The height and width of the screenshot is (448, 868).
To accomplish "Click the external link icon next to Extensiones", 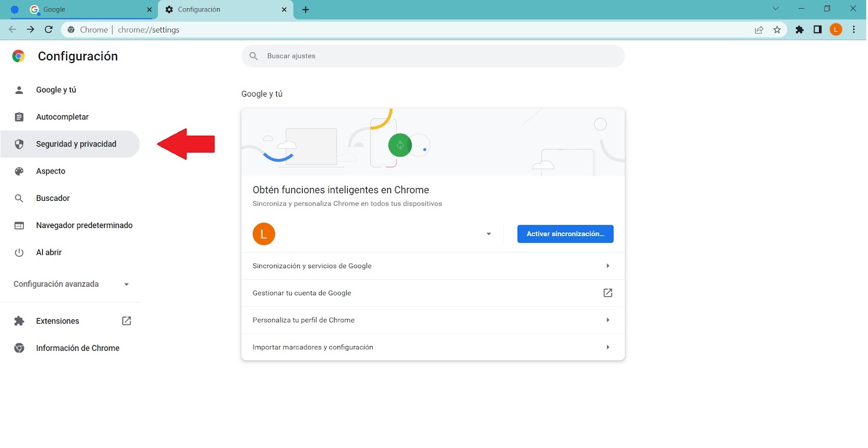I will 126,321.
